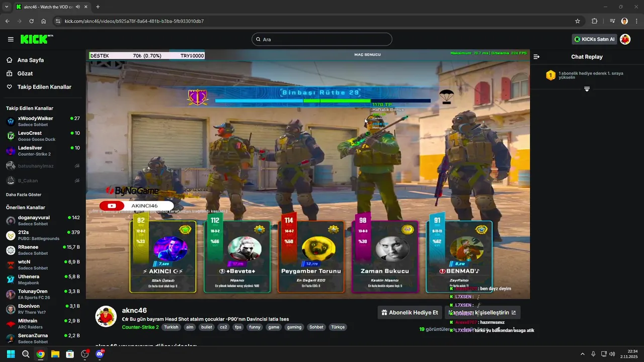Reload the current page
Image resolution: width=644 pixels, height=362 pixels.
click(32, 21)
